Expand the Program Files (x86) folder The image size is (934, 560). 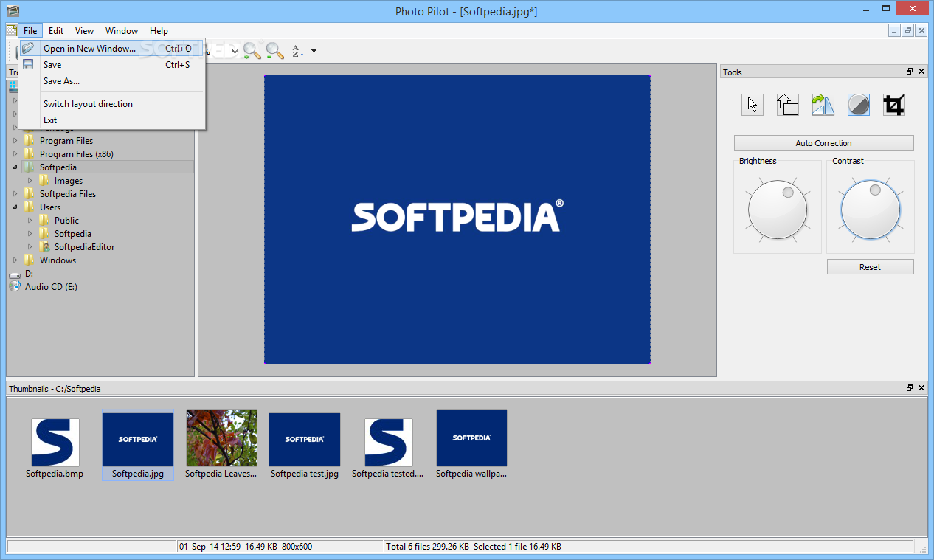tap(15, 153)
